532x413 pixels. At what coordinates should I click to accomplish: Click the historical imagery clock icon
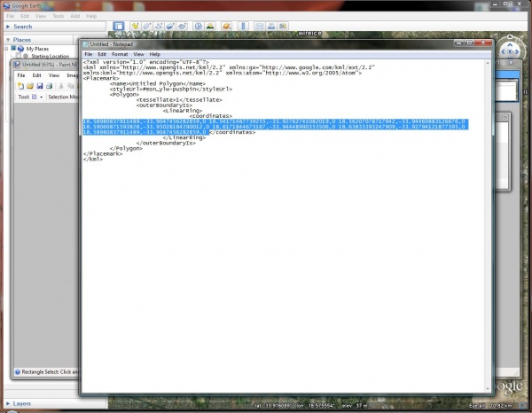coord(198,26)
